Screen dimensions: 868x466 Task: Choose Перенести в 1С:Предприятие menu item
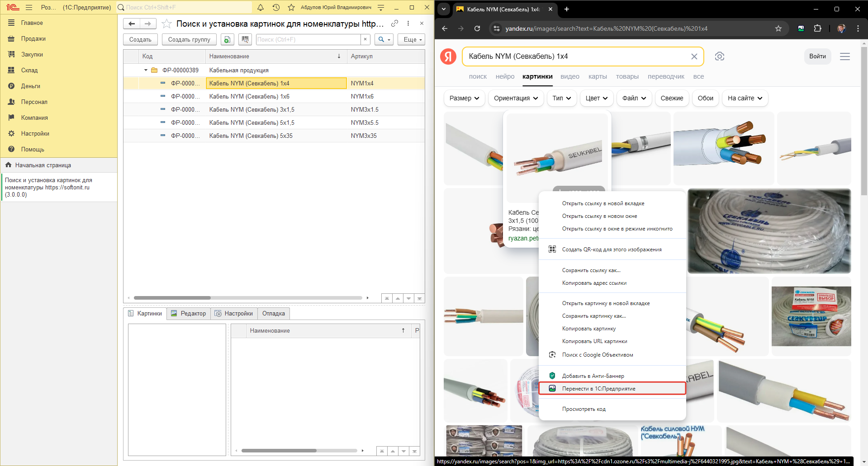[598, 389]
